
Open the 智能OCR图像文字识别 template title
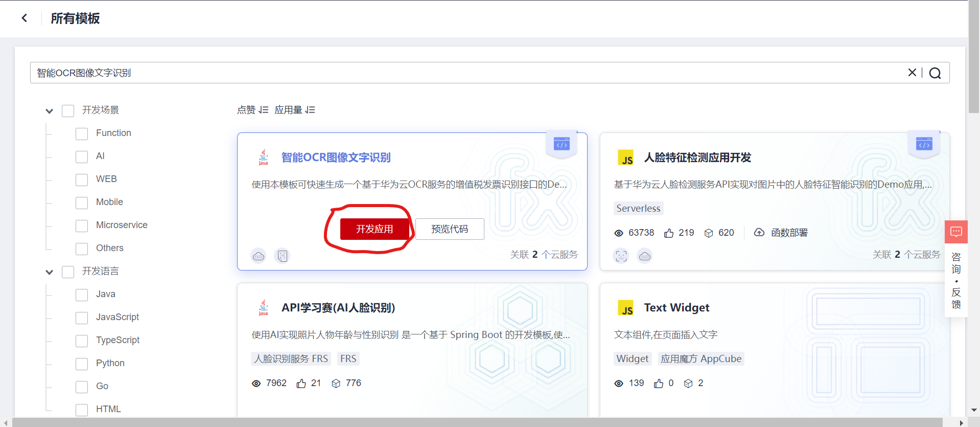[336, 158]
